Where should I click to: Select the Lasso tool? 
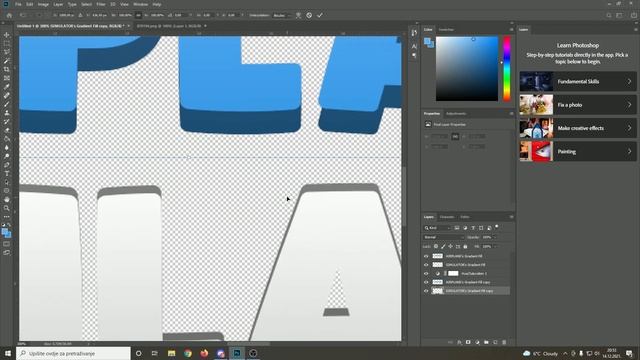tap(7, 52)
